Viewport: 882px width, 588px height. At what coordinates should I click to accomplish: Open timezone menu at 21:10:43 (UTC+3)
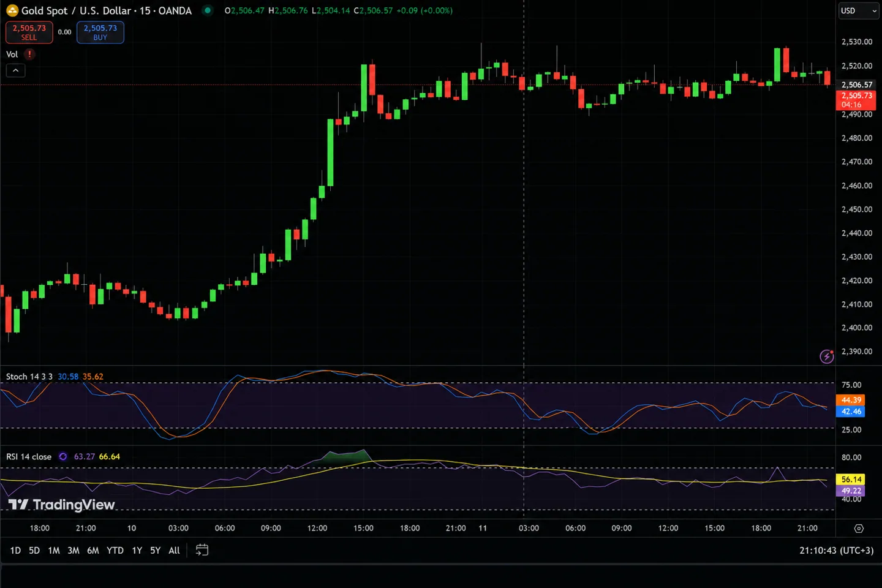[836, 551]
